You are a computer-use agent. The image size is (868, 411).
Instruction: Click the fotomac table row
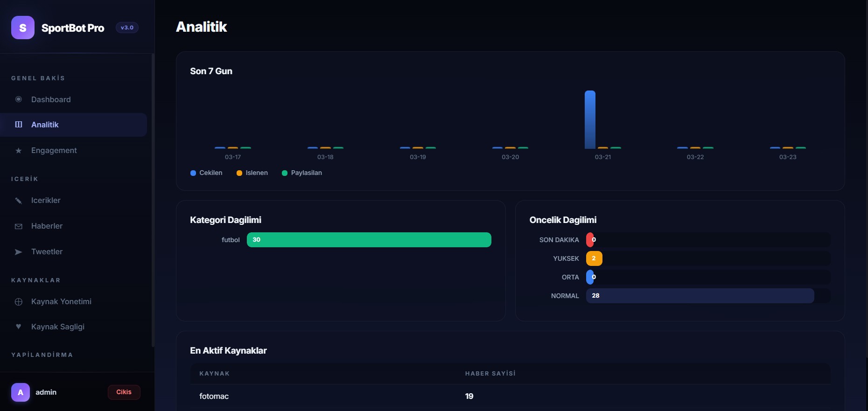coord(510,396)
